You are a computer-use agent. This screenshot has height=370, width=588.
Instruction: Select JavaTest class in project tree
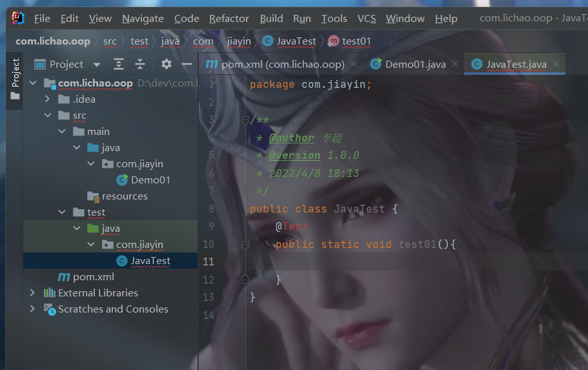(110, 260)
